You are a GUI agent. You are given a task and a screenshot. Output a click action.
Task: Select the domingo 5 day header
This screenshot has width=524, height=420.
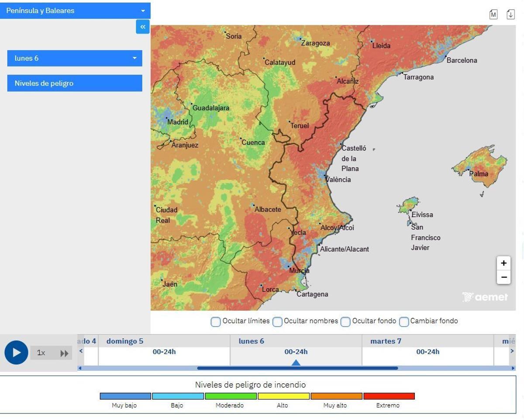tap(125, 341)
